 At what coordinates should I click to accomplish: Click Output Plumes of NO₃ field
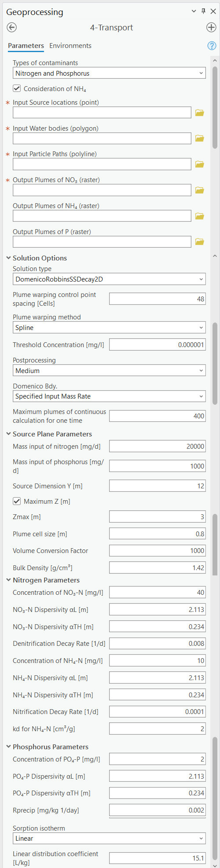tap(102, 190)
